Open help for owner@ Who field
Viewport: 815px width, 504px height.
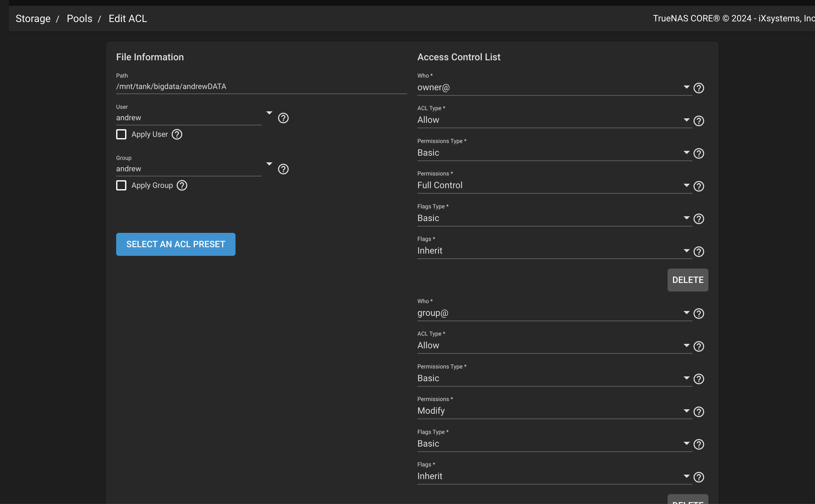[x=699, y=88]
